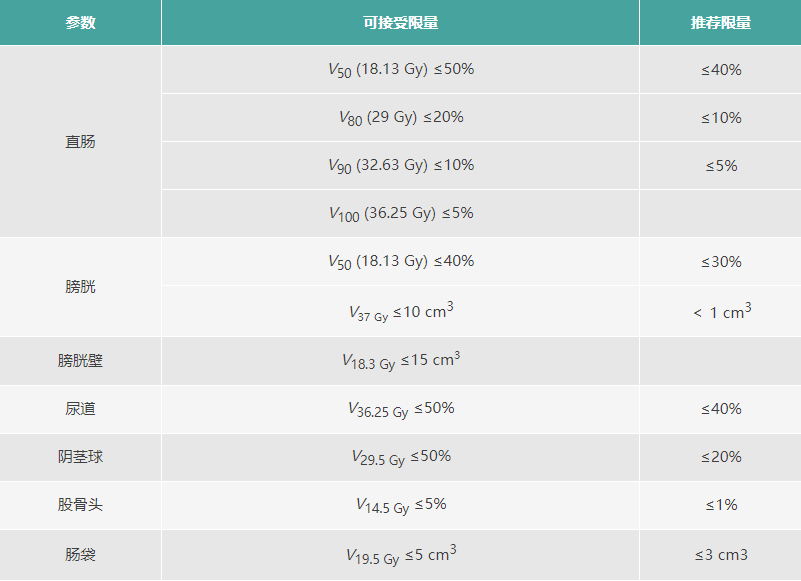This screenshot has width=801, height=581.
Task: Click the 阴茎球 row label
Action: coord(80,457)
